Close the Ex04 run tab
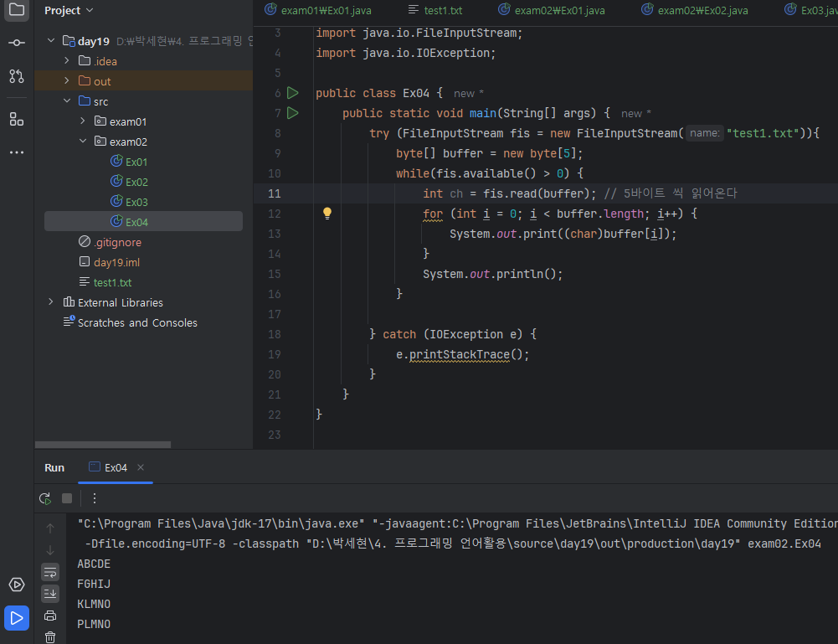The height and width of the screenshot is (644, 838). coord(141,468)
